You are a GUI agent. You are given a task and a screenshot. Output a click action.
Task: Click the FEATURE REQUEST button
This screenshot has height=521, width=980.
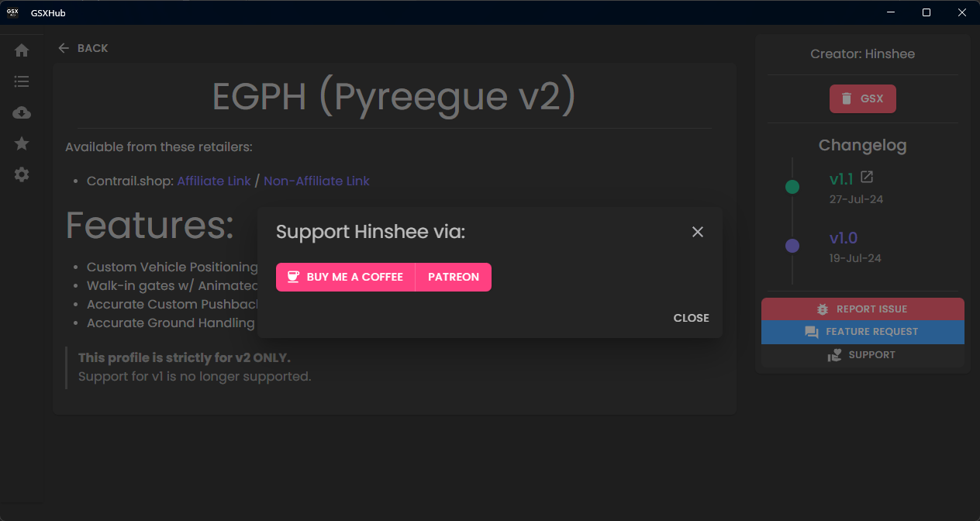pyautogui.click(x=863, y=332)
